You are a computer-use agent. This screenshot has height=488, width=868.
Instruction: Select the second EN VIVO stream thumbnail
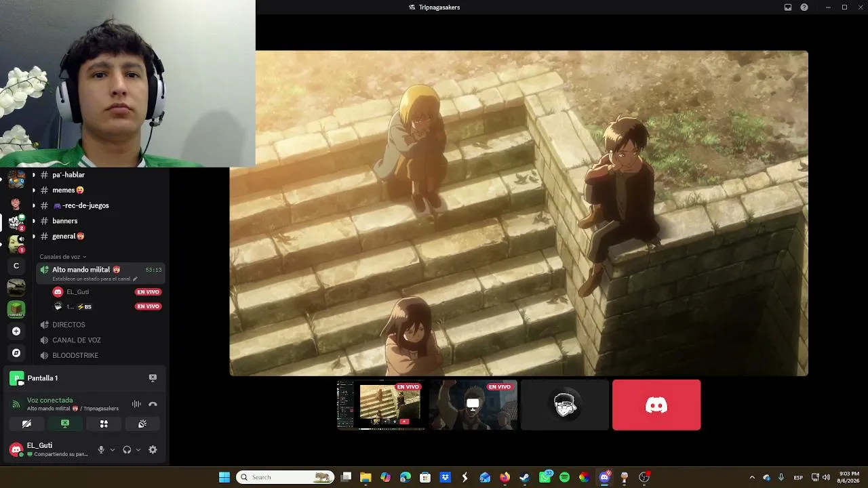(x=473, y=405)
